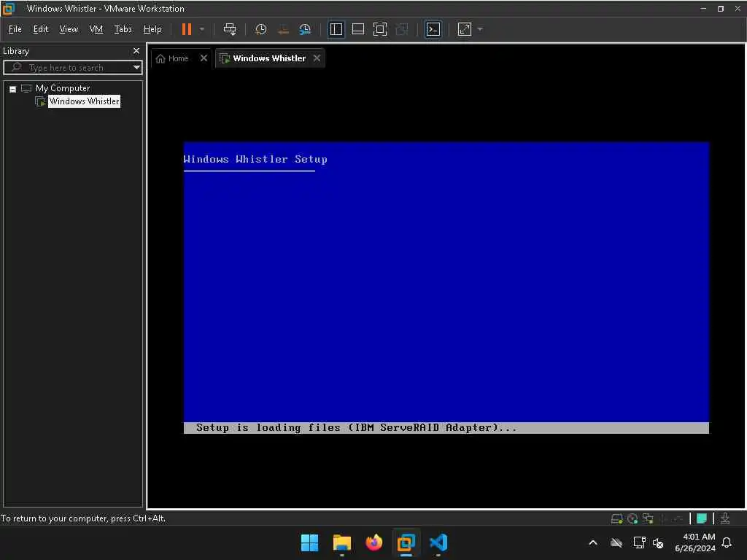Open the library search dropdown arrow
This screenshot has height=560, width=747.
tap(136, 68)
